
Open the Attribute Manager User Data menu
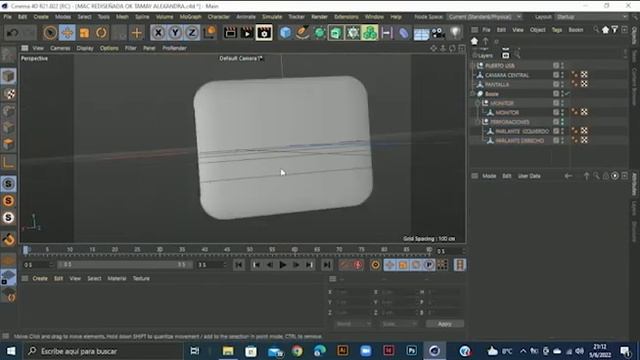(529, 176)
